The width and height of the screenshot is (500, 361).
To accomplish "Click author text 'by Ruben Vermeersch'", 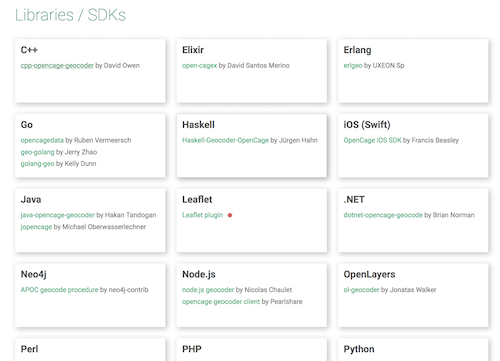I will point(98,140).
